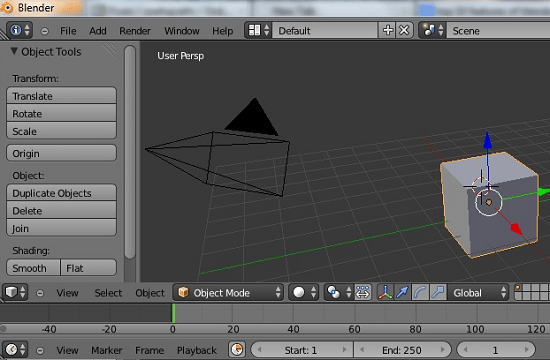Open the Object menu in 3D View

tap(150, 293)
